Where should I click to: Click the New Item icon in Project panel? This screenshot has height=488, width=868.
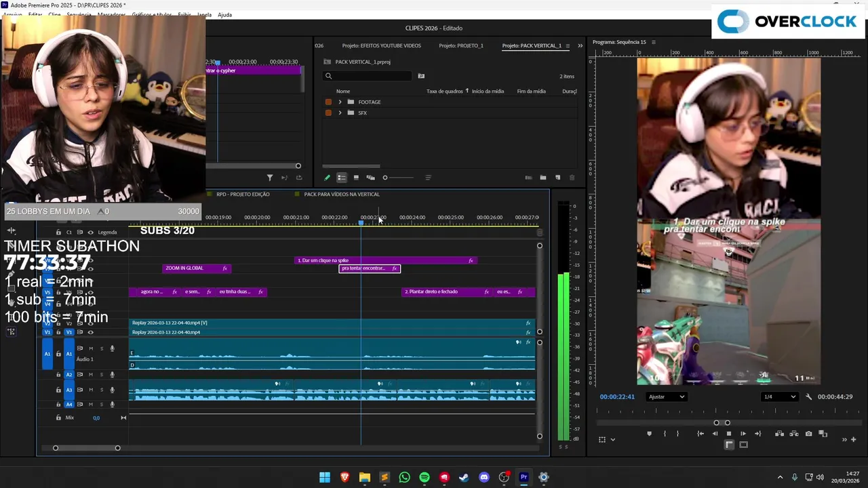(557, 178)
